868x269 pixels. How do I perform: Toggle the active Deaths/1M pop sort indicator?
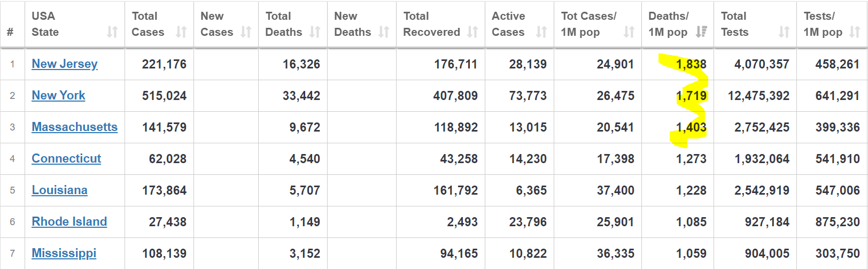coord(701,32)
